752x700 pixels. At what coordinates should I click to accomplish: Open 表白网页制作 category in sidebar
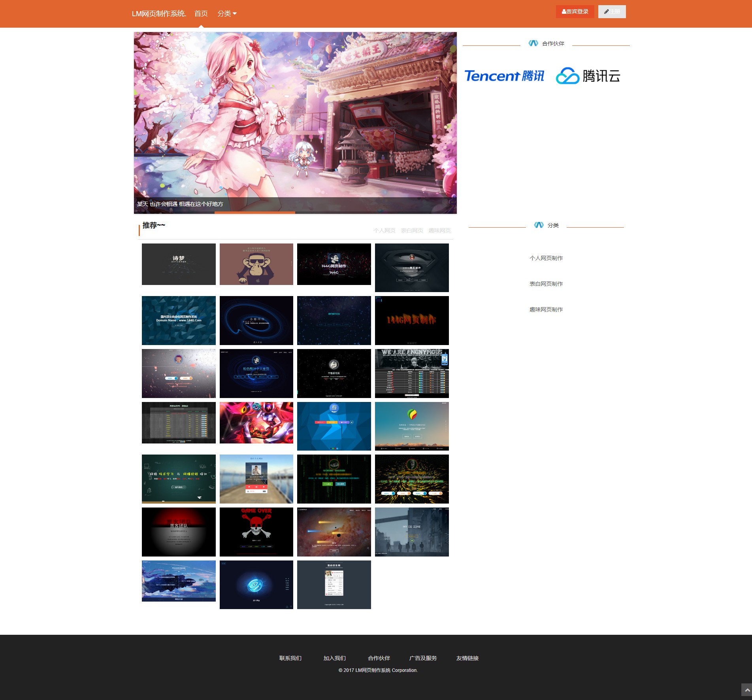(x=546, y=284)
